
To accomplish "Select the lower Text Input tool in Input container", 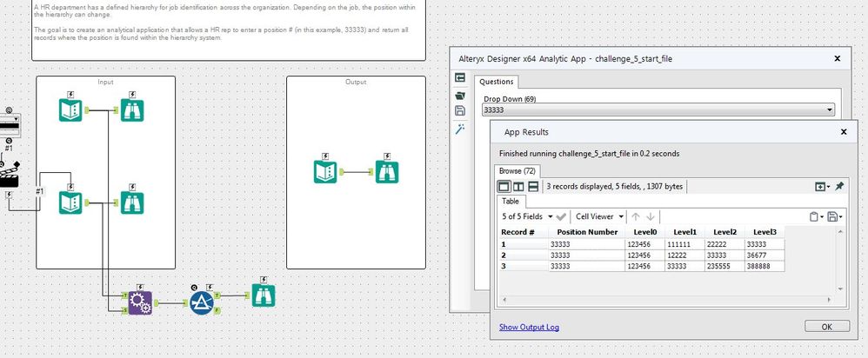I will pyautogui.click(x=70, y=202).
